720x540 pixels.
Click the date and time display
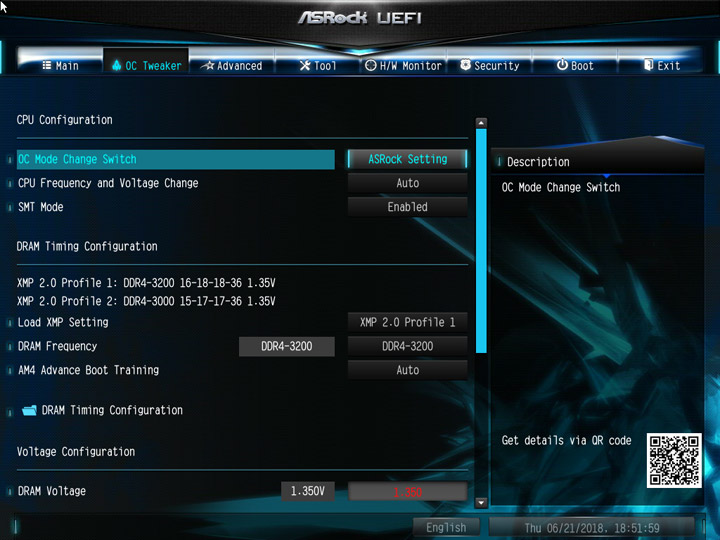(x=592, y=528)
